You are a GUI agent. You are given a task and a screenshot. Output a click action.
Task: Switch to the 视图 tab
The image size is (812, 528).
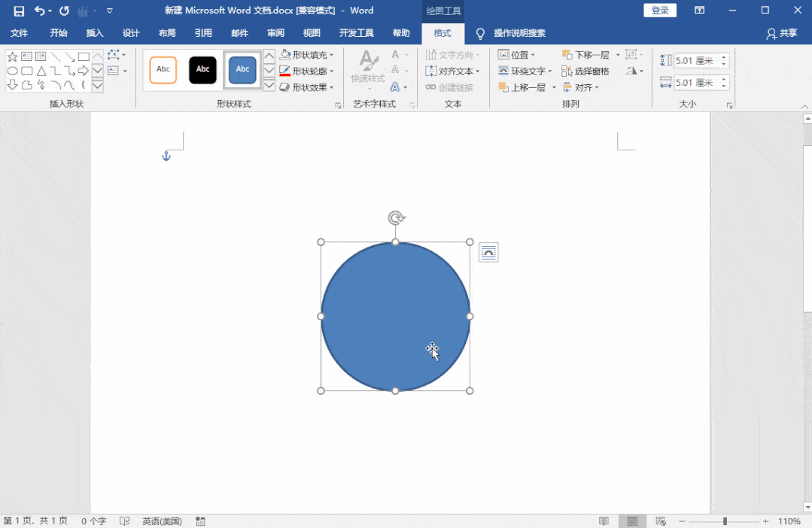pyautogui.click(x=312, y=33)
